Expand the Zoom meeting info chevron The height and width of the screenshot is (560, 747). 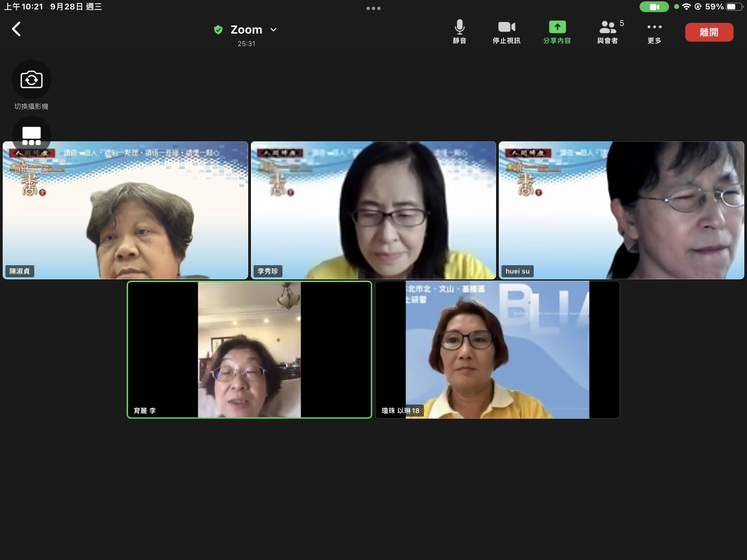(x=273, y=30)
